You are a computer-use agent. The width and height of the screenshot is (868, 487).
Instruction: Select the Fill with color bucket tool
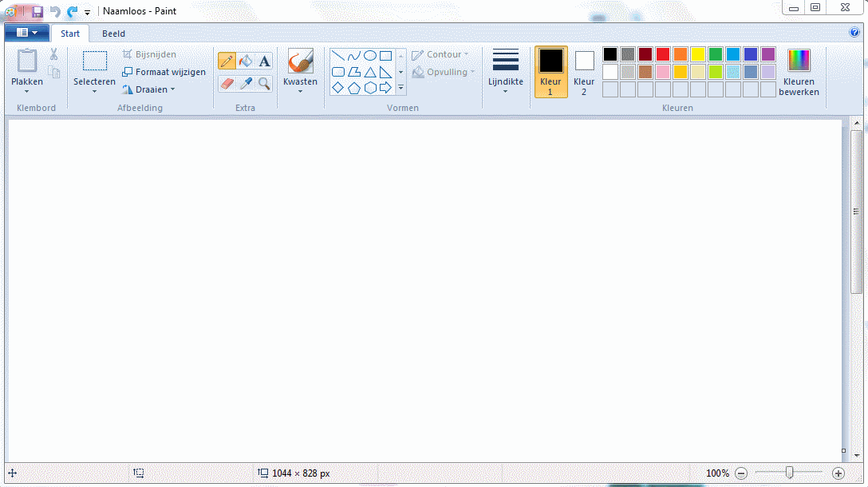click(x=246, y=61)
